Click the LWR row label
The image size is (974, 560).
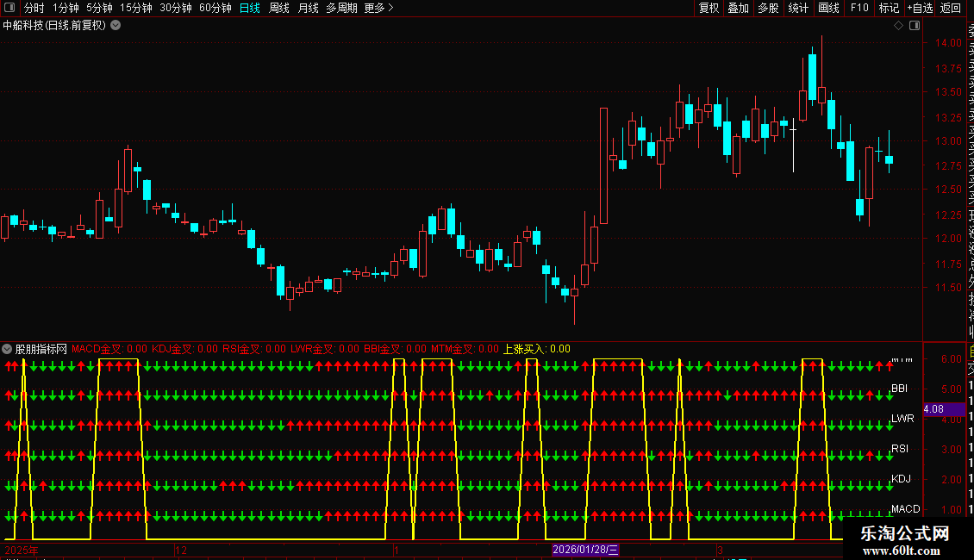(902, 419)
